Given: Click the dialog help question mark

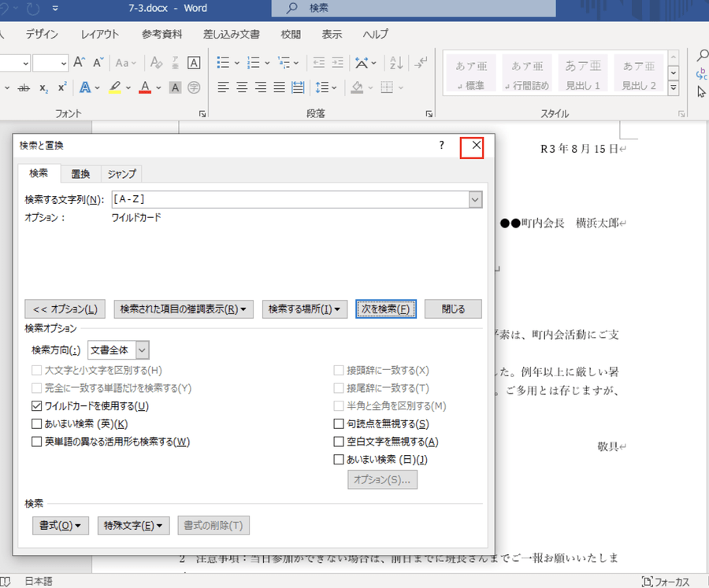Looking at the screenshot, I should [x=441, y=145].
